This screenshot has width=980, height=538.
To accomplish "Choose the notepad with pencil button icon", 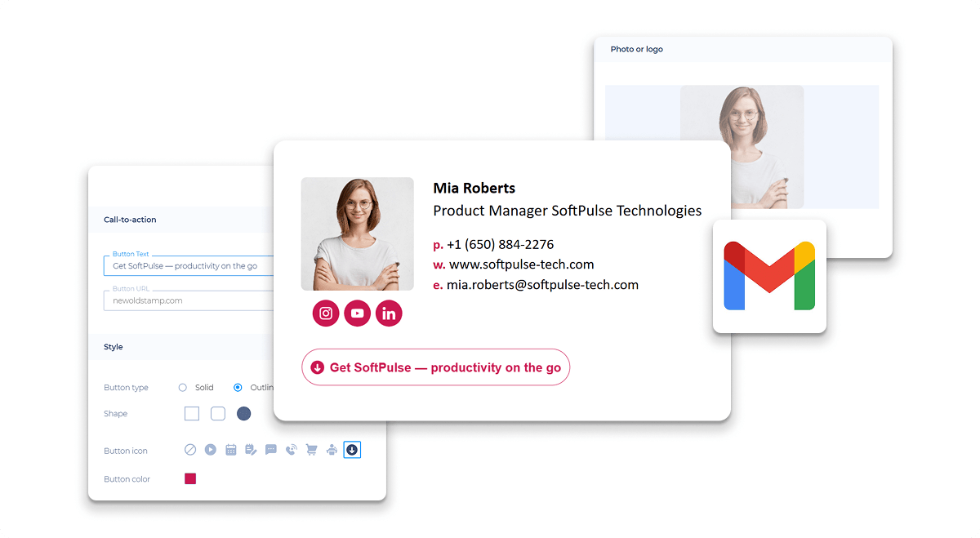I will 251,450.
